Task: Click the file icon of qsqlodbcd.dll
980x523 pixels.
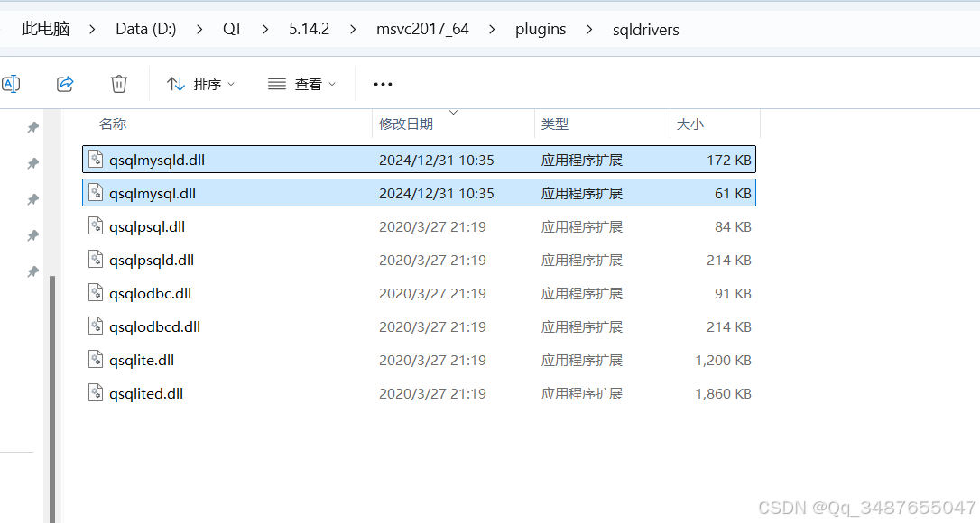Action: pos(96,326)
